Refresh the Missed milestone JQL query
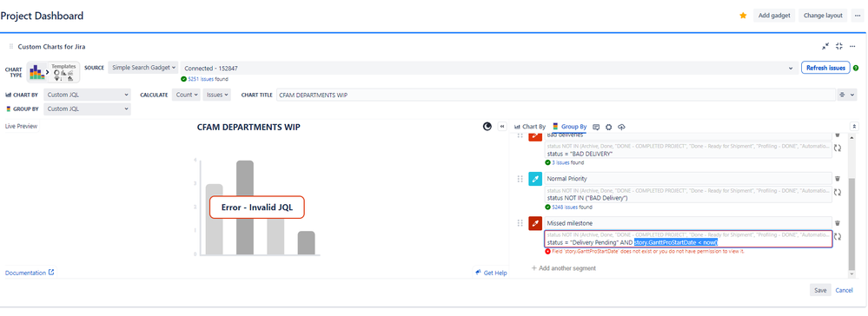Viewport: 868px width, 316px height. click(x=838, y=236)
